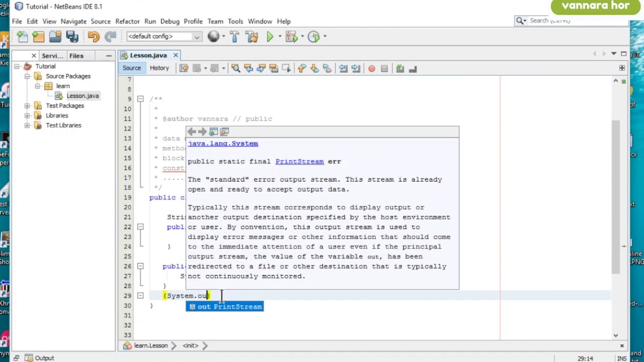Click the New Project toolbar icon
644x362 pixels.
point(38,36)
